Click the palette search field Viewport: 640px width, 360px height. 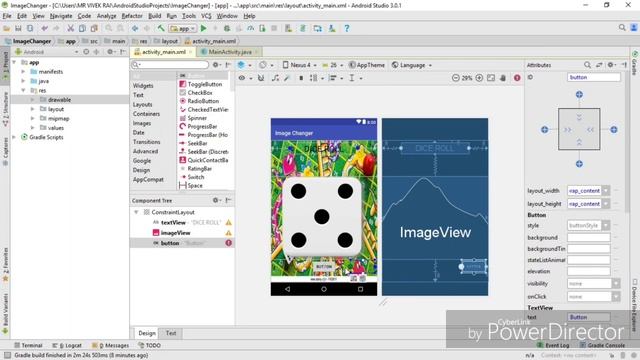pyautogui.click(x=170, y=64)
